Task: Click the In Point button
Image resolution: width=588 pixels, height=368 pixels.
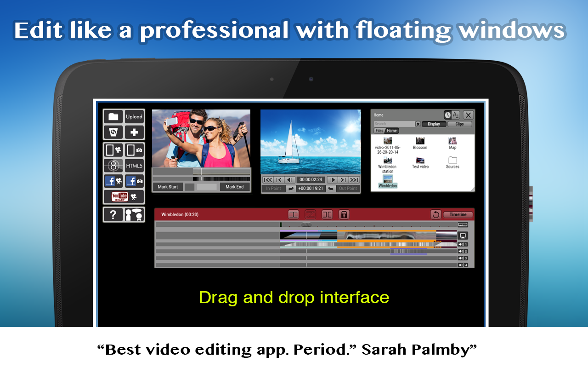Action: (x=274, y=189)
